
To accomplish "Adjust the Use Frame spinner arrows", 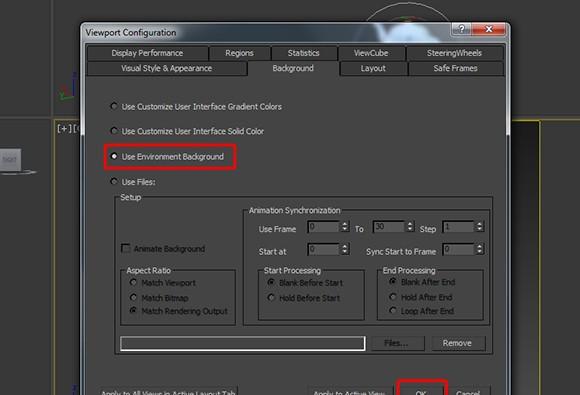I will (x=345, y=227).
